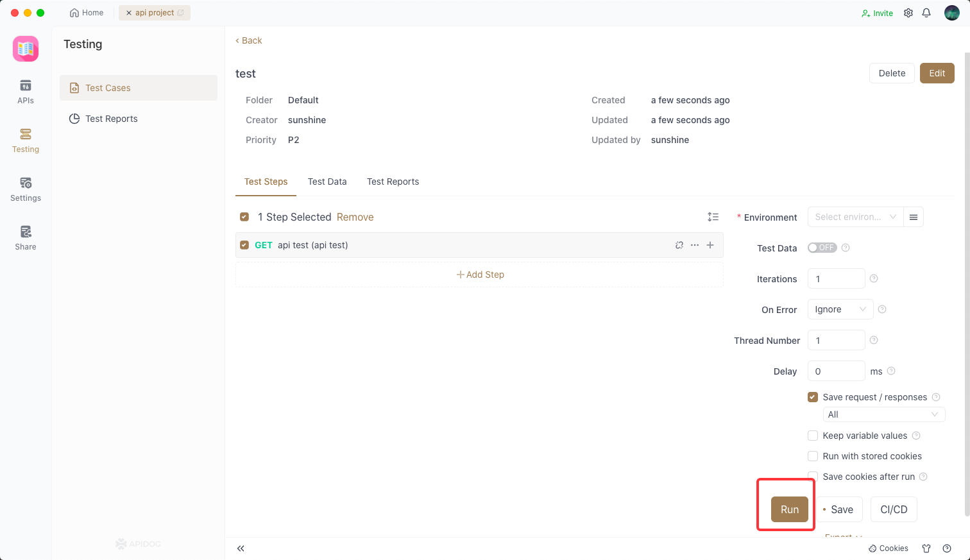This screenshot has height=560, width=970.
Task: Select Test Reports in the Testing panel
Action: [139, 119]
